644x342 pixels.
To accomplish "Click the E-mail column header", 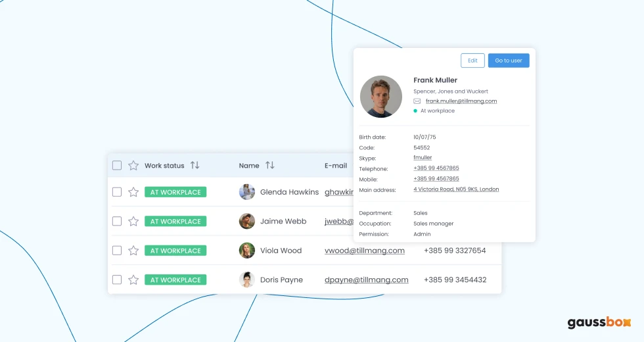I will coord(336,166).
